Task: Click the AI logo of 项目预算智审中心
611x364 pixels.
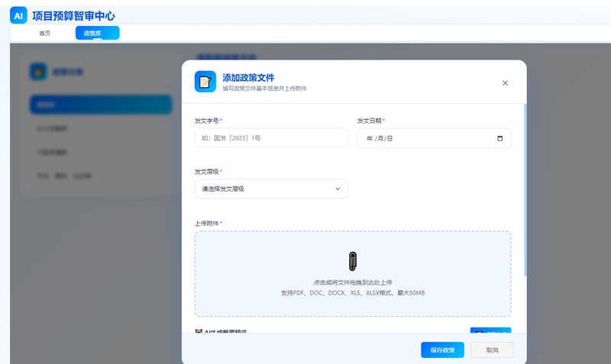Action: click(x=18, y=15)
